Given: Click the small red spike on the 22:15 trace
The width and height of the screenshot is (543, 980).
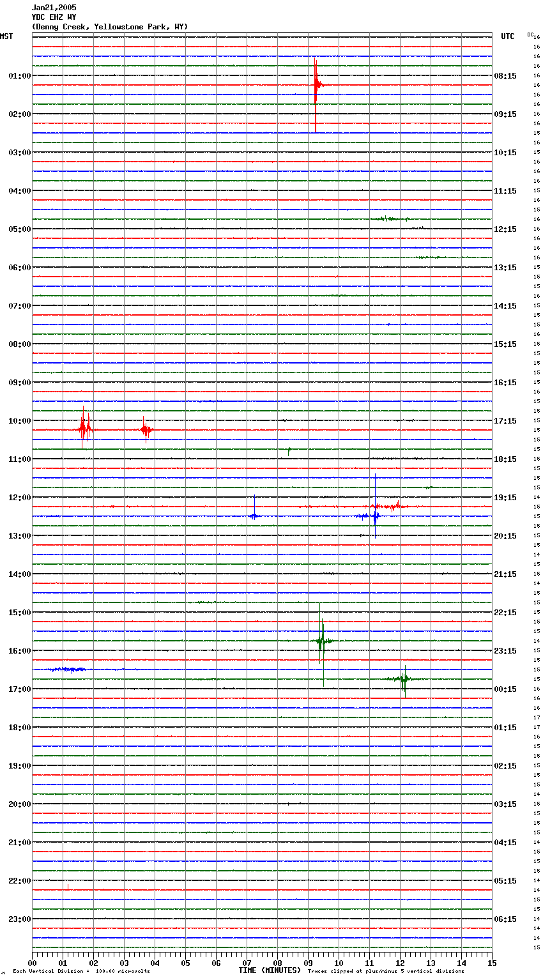Looking at the screenshot, I should (68, 887).
